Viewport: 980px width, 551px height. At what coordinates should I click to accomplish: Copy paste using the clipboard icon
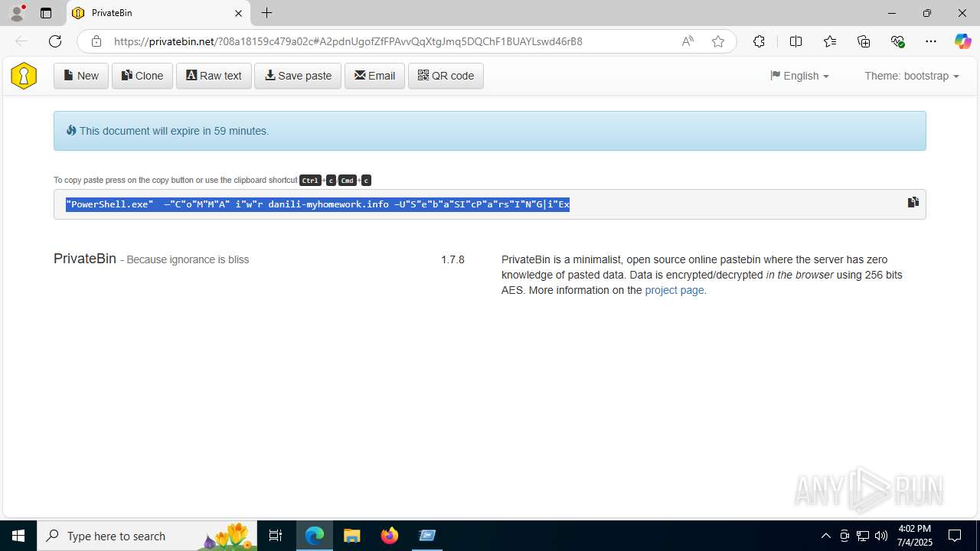click(913, 202)
